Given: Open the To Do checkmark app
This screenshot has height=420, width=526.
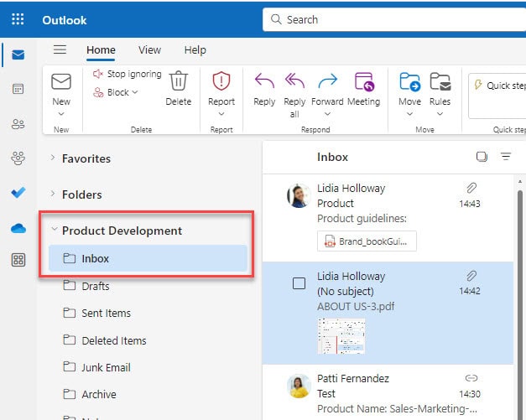Looking at the screenshot, I should 18,193.
